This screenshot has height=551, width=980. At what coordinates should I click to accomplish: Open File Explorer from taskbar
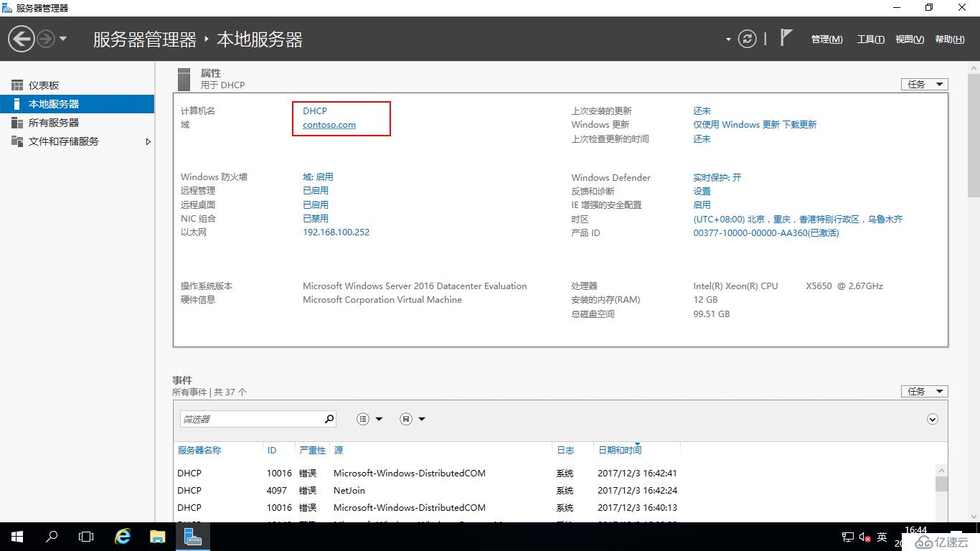[158, 537]
